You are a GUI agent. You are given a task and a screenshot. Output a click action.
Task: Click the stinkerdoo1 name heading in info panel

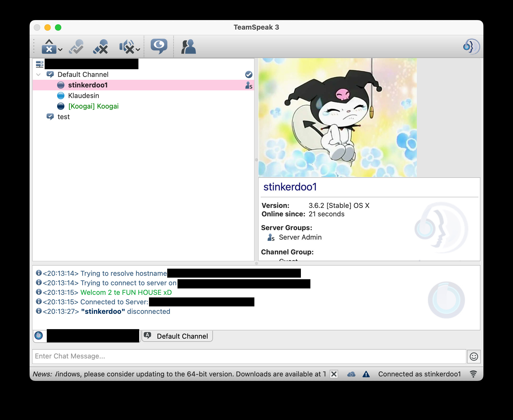pyautogui.click(x=290, y=187)
